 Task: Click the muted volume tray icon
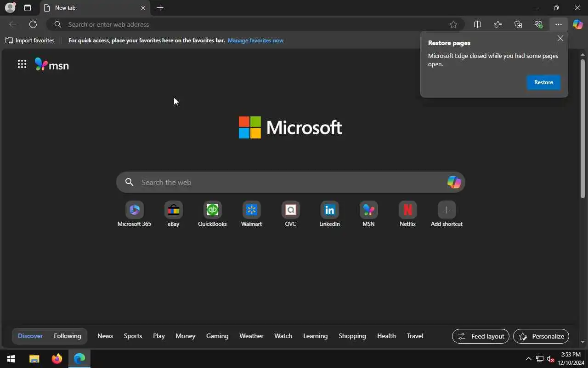551,359
